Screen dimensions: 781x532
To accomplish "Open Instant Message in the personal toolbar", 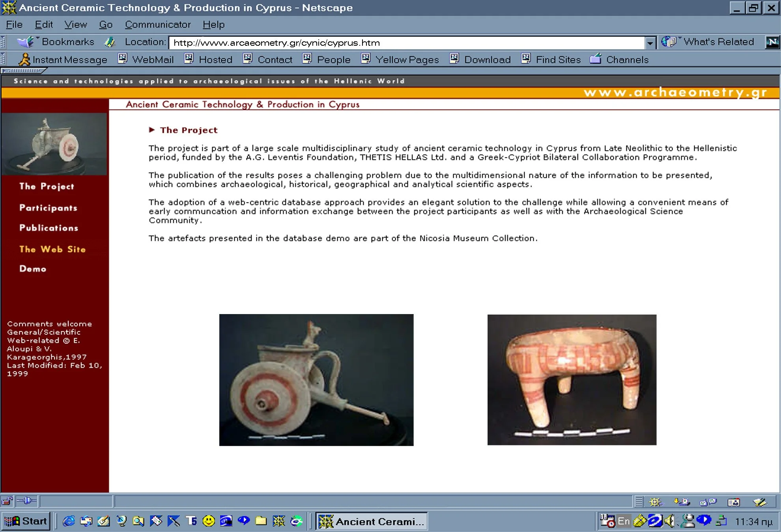I will point(65,60).
